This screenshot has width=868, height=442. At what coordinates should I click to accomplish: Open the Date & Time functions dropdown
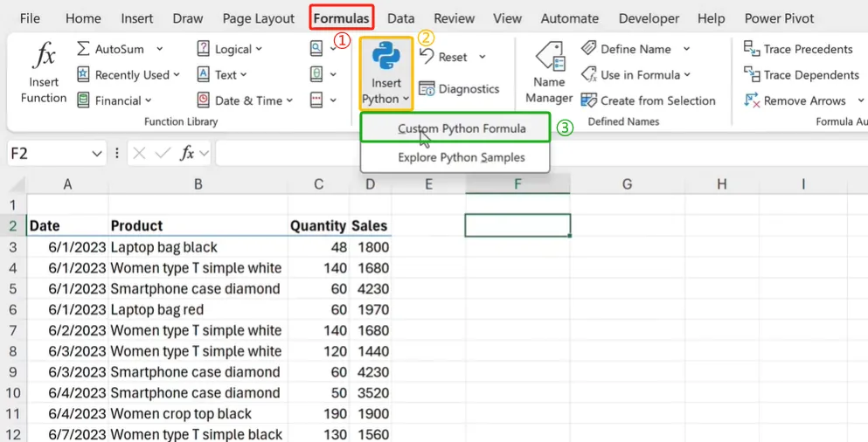tap(240, 100)
